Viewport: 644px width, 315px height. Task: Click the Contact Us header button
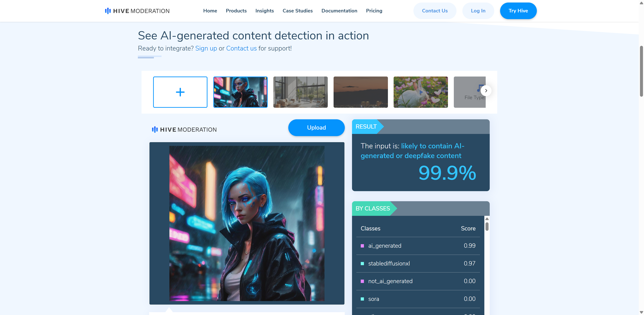coord(435,11)
